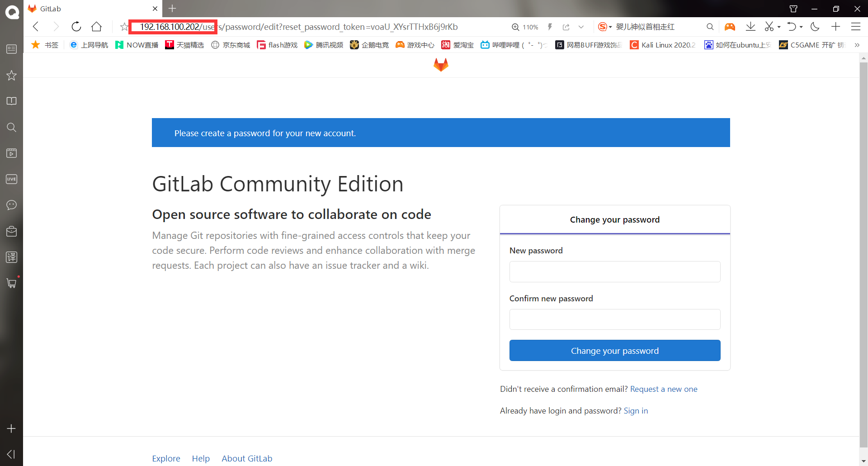Collapse the sidebar with bottom arrow
The image size is (868, 466).
(x=12, y=454)
